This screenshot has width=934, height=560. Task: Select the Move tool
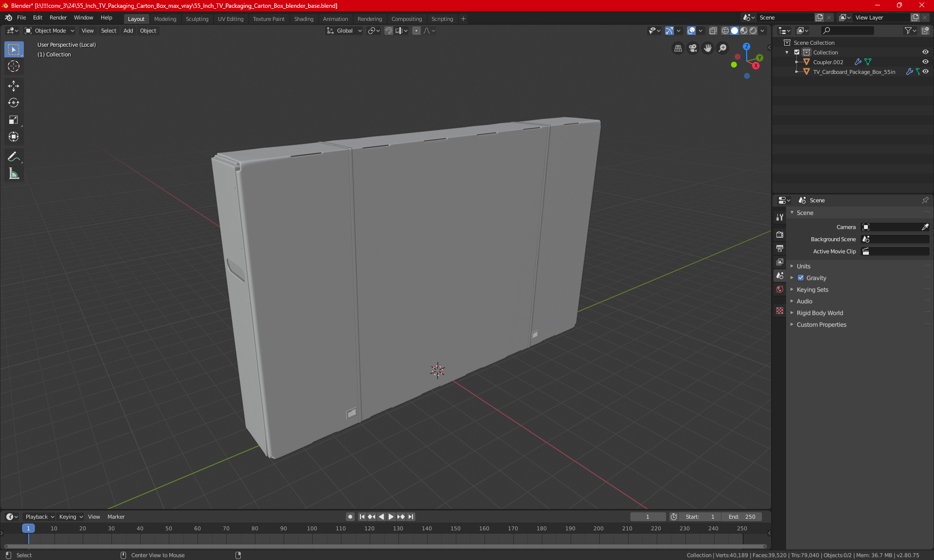coord(14,86)
